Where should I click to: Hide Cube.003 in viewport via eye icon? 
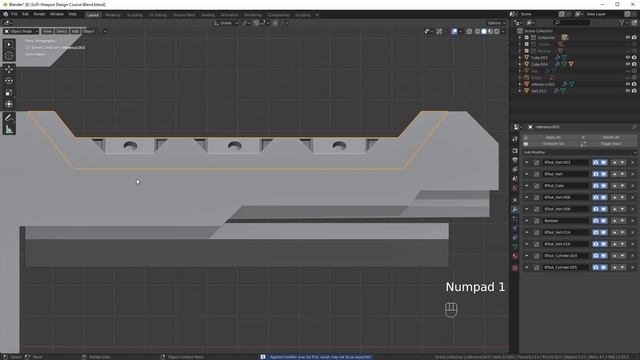coord(628,58)
